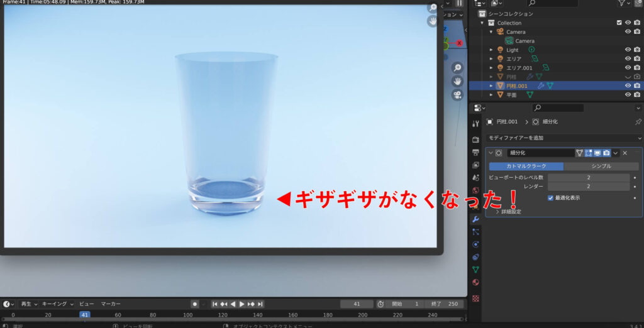This screenshot has width=644, height=328.
Task: Open the マーカー menu
Action: [111, 304]
